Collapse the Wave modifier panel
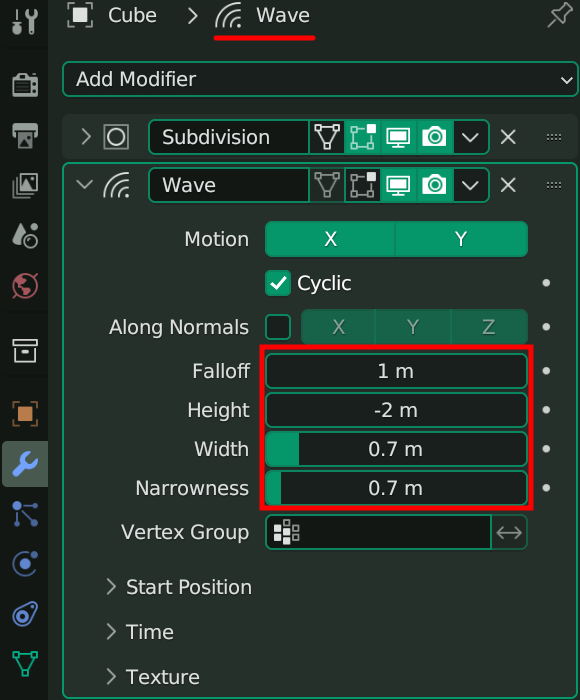The width and height of the screenshot is (580, 700). point(84,184)
